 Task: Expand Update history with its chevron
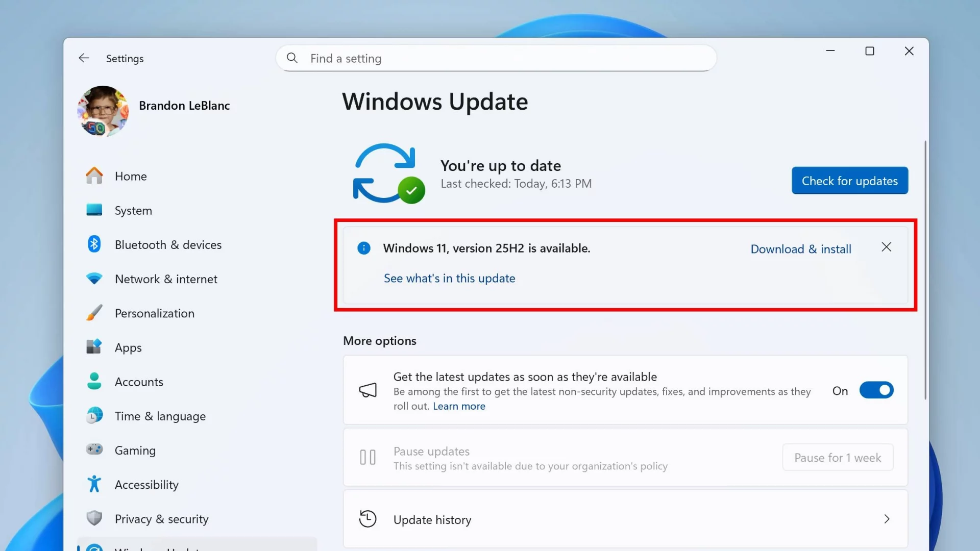(887, 519)
